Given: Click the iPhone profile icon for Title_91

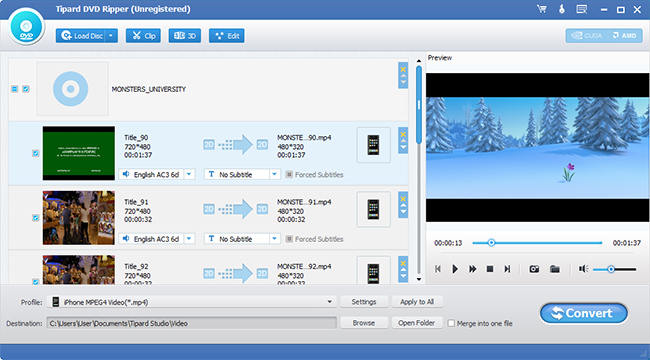Looking at the screenshot, I should [374, 209].
